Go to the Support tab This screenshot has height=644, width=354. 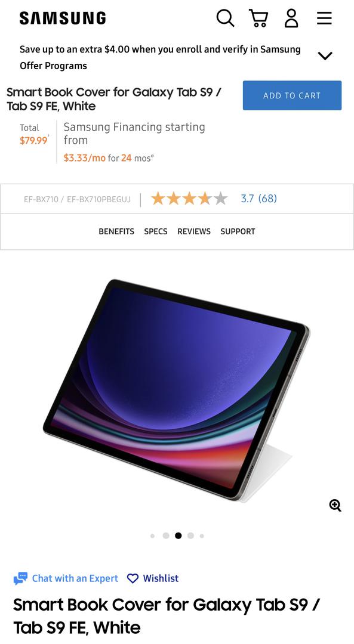[x=238, y=231]
